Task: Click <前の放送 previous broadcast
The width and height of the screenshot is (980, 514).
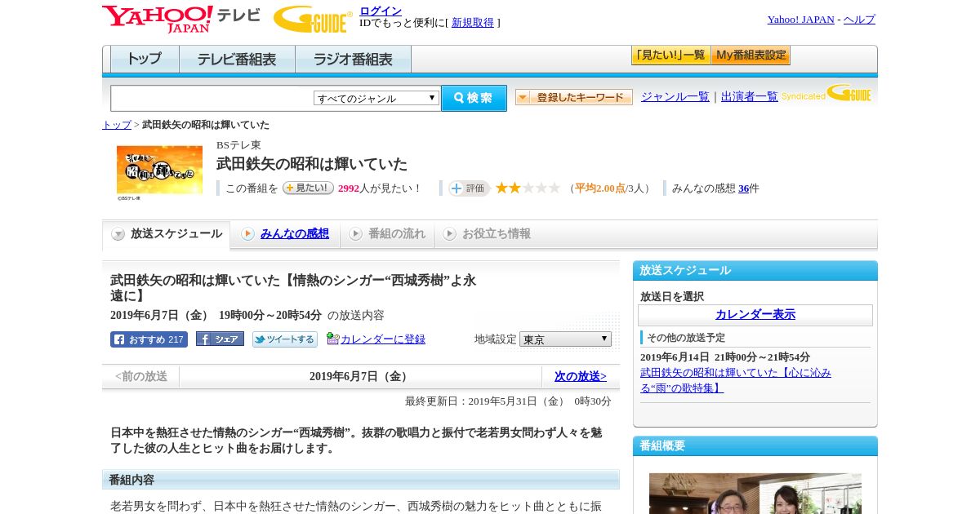Action: (x=141, y=376)
